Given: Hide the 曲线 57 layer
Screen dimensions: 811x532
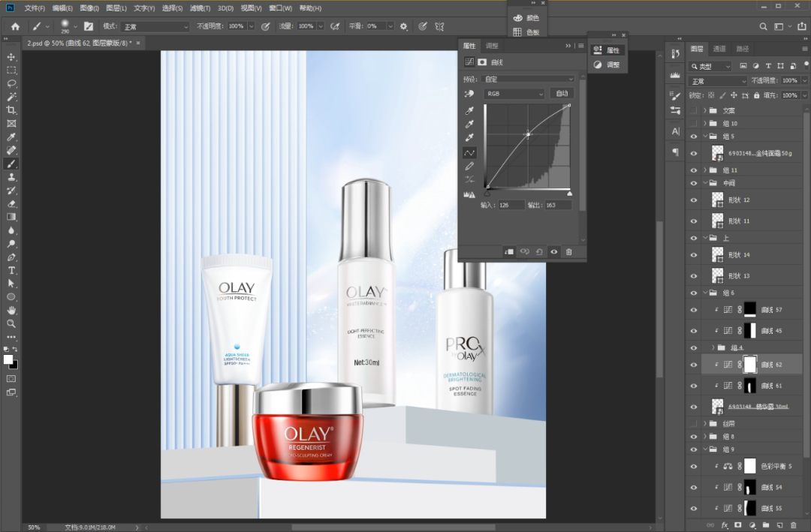Looking at the screenshot, I should [694, 310].
